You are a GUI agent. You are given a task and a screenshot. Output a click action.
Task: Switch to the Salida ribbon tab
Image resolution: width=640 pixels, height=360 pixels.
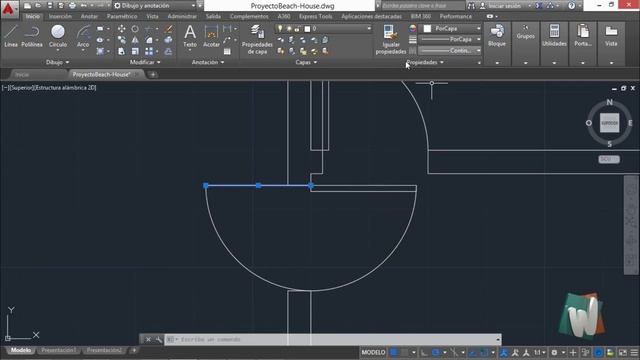[213, 16]
